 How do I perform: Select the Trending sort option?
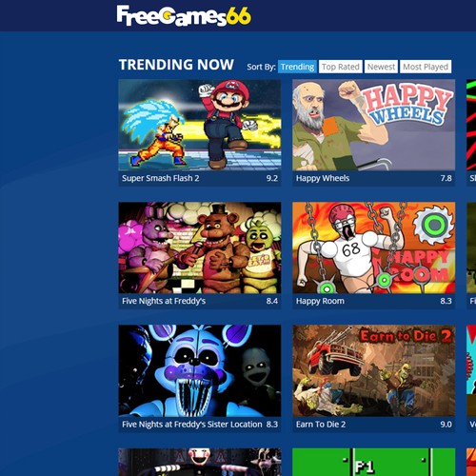[297, 67]
